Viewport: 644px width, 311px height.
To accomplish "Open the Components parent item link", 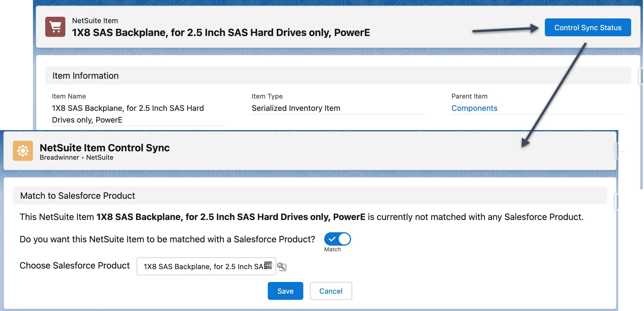I will coord(474,108).
